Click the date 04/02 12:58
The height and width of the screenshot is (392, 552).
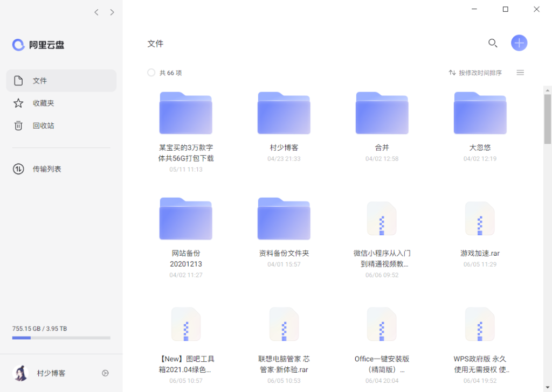tap(382, 159)
